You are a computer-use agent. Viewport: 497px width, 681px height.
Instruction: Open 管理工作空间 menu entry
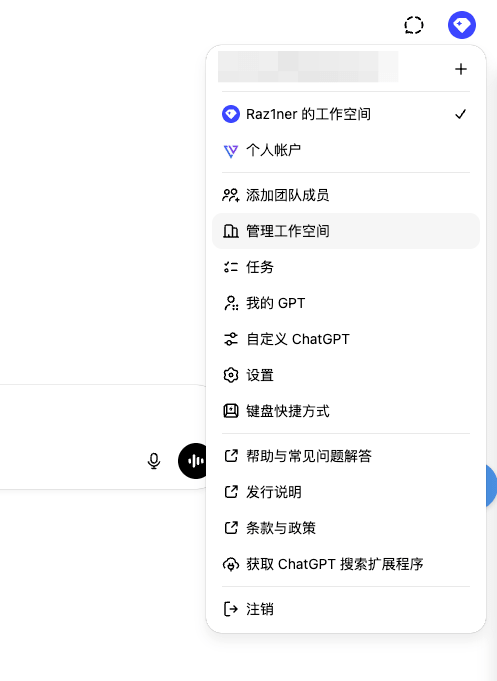(x=346, y=231)
